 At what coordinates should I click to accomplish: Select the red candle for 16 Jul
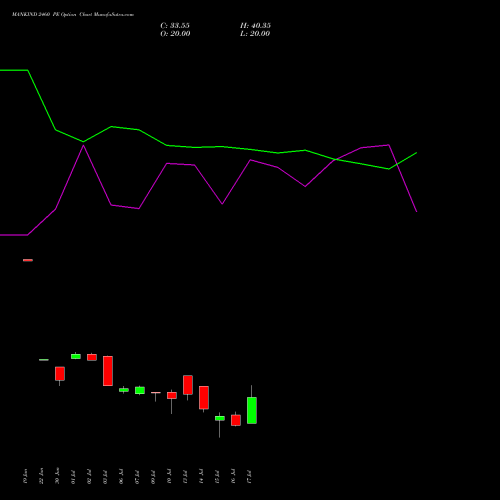[x=236, y=420]
